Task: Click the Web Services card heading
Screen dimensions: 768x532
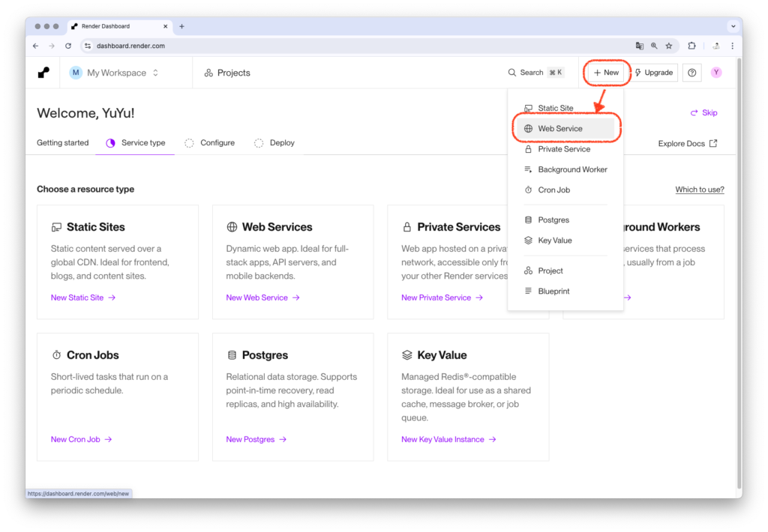Action: [277, 227]
